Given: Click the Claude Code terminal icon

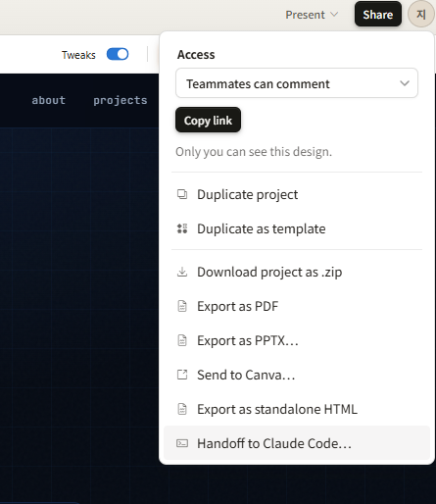Looking at the screenshot, I should 182,443.
